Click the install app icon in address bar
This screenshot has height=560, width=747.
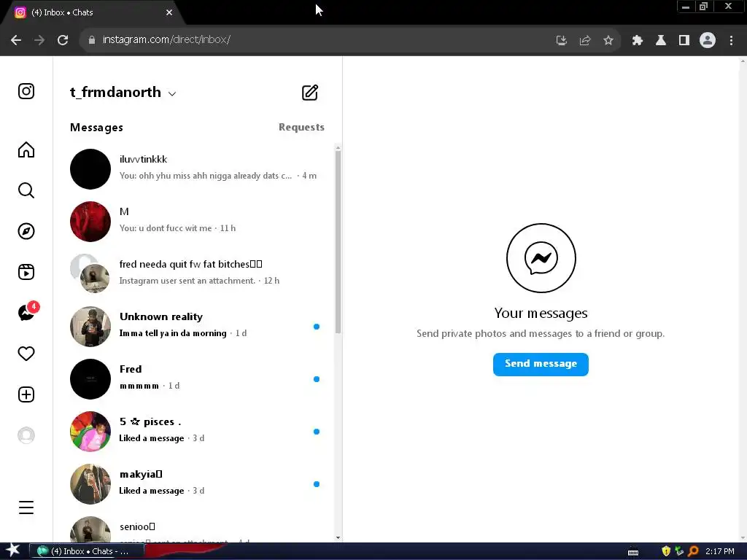(x=562, y=41)
